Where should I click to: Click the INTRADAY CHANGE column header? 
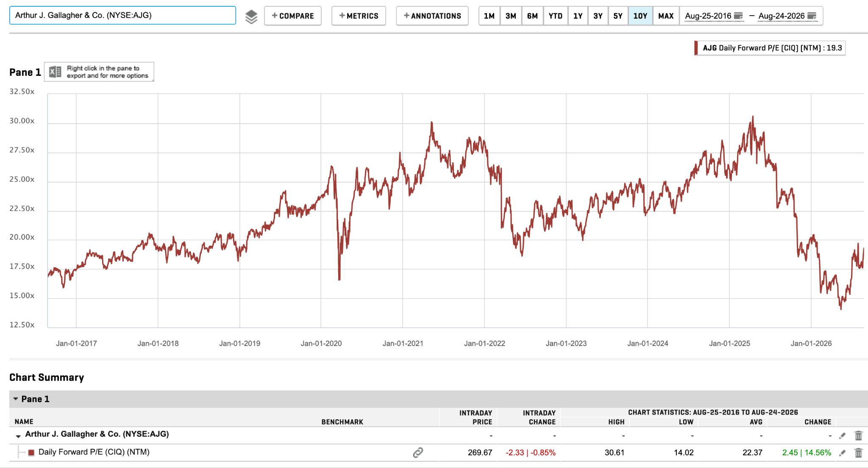[x=539, y=417]
